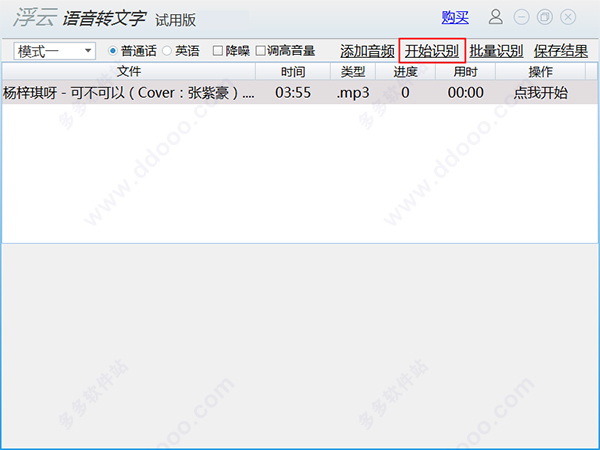The image size is (600, 450).
Task: Click 保存结果 to save results
Action: point(561,51)
